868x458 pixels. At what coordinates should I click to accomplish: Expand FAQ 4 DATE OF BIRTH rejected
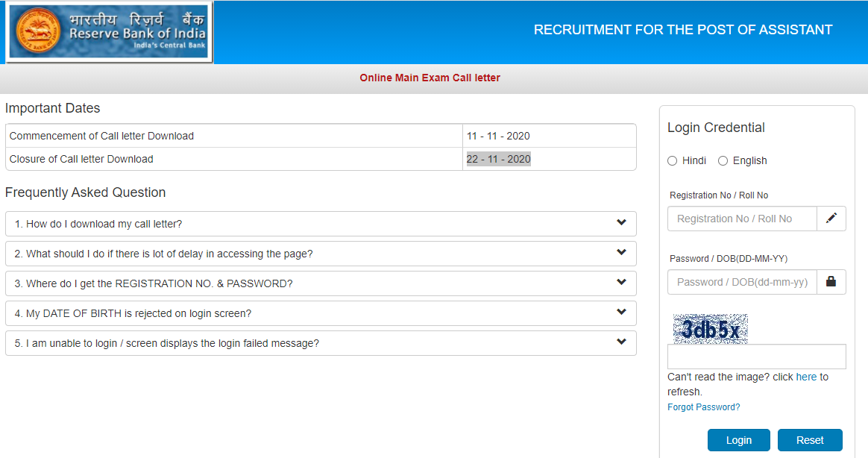tap(321, 313)
